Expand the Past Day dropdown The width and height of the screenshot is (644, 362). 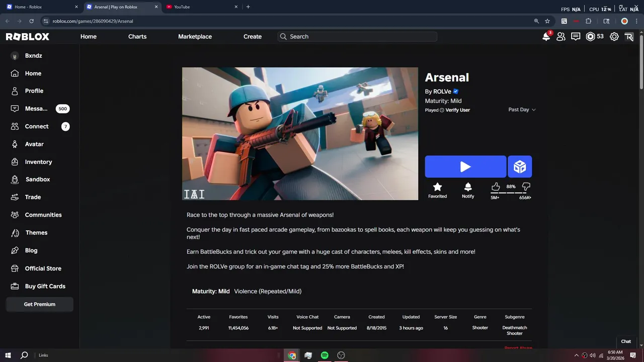522,110
